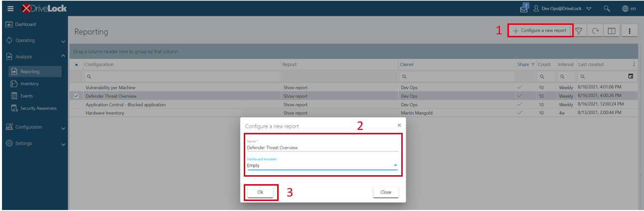The image size is (644, 211).
Task: Click the Configuration column search field
Action: (181, 77)
